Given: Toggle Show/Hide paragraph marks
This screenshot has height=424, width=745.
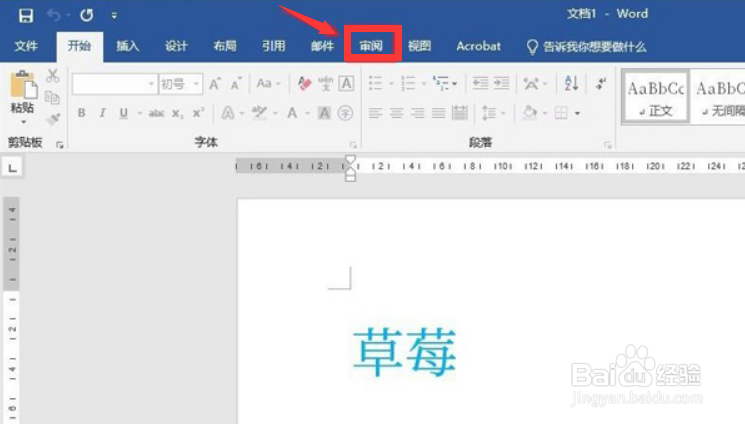Looking at the screenshot, I should coord(601,84).
